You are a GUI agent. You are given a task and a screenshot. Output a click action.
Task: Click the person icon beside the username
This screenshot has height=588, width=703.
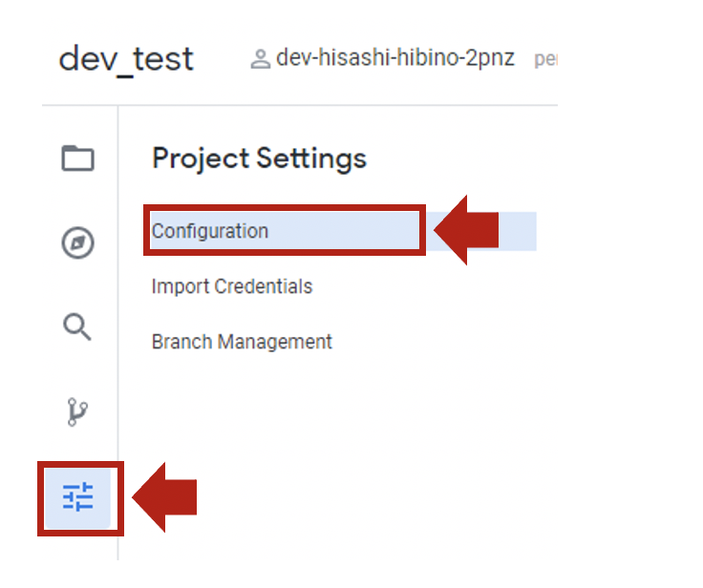pyautogui.click(x=260, y=59)
